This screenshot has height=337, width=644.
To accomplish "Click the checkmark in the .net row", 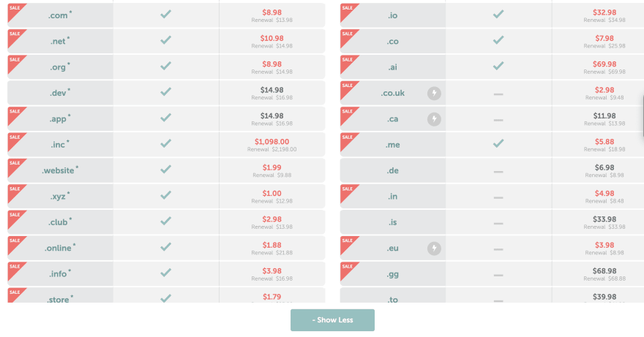I will point(165,39).
